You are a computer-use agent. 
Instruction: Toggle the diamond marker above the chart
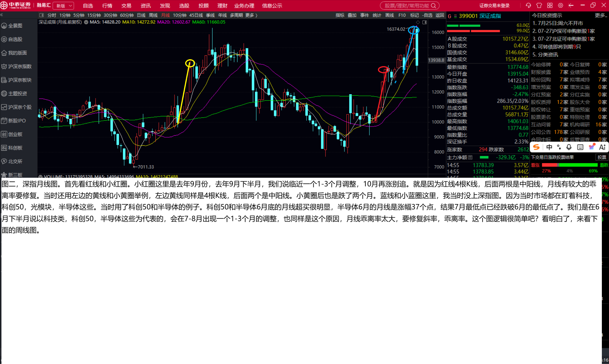pos(418,22)
